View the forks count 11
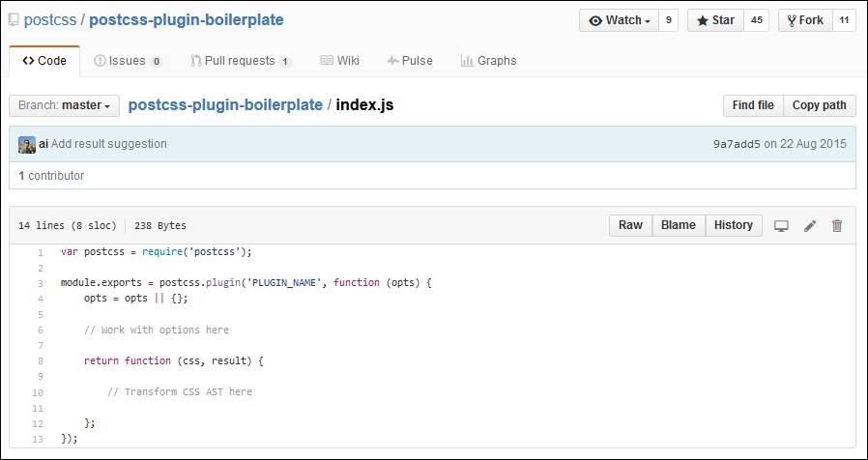The height and width of the screenshot is (460, 868). tap(844, 20)
